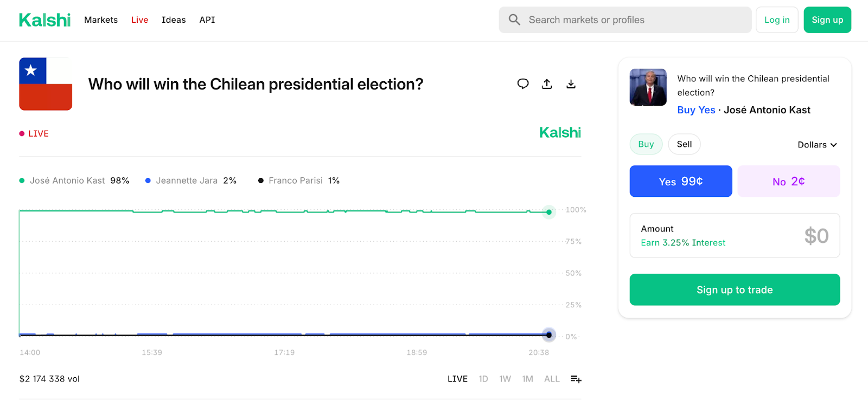
Task: Click the share upload icon
Action: coord(547,84)
